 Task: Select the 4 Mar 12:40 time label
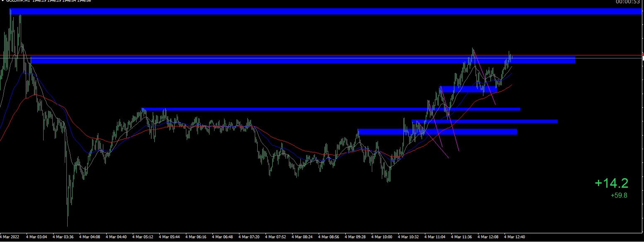[x=515, y=237]
